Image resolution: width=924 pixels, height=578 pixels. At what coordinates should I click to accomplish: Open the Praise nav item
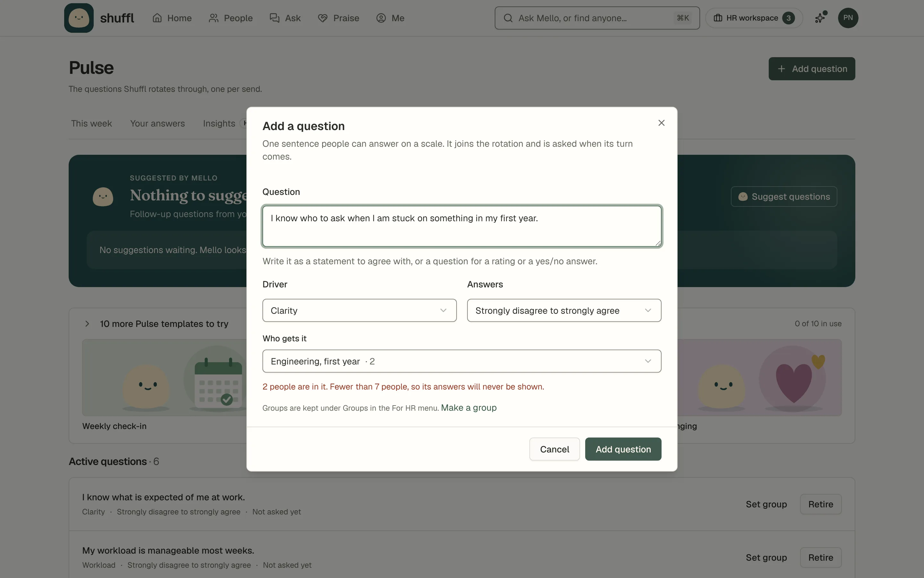[x=338, y=18]
